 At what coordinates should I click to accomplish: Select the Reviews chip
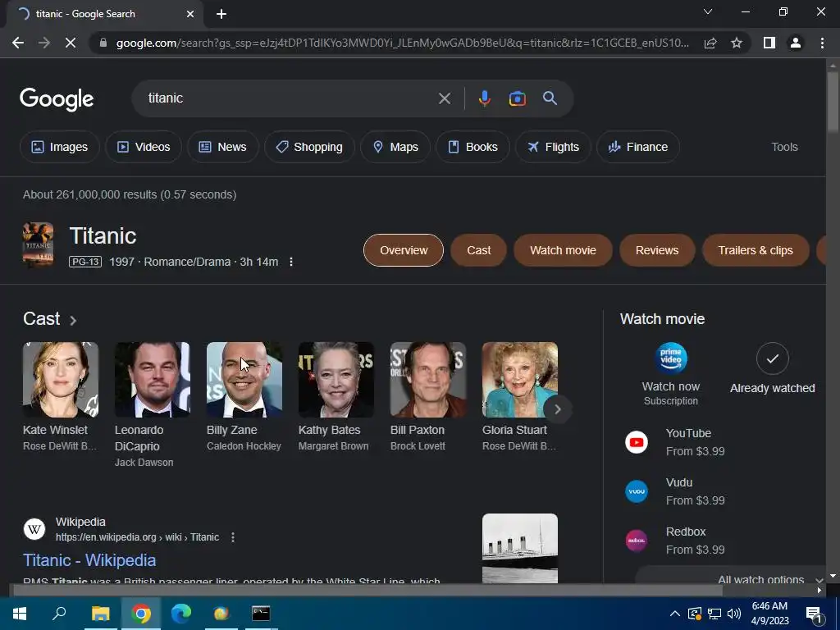657,250
